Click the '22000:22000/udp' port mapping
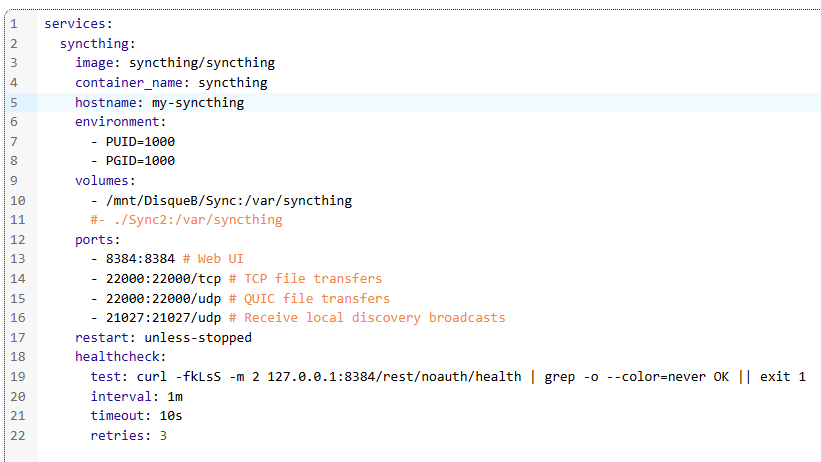This screenshot has width=821, height=462. pyautogui.click(x=163, y=299)
